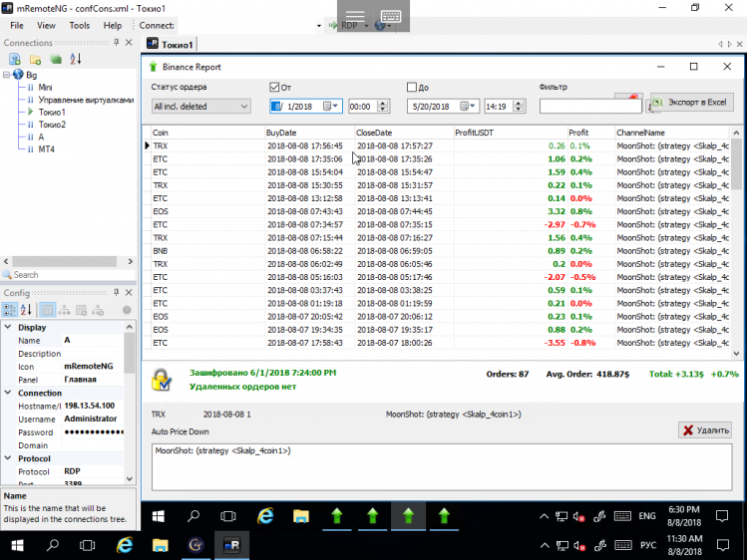The width and height of the screenshot is (747, 560).
Task: Click the New Connection icon in Connections panel
Action: (x=15, y=59)
